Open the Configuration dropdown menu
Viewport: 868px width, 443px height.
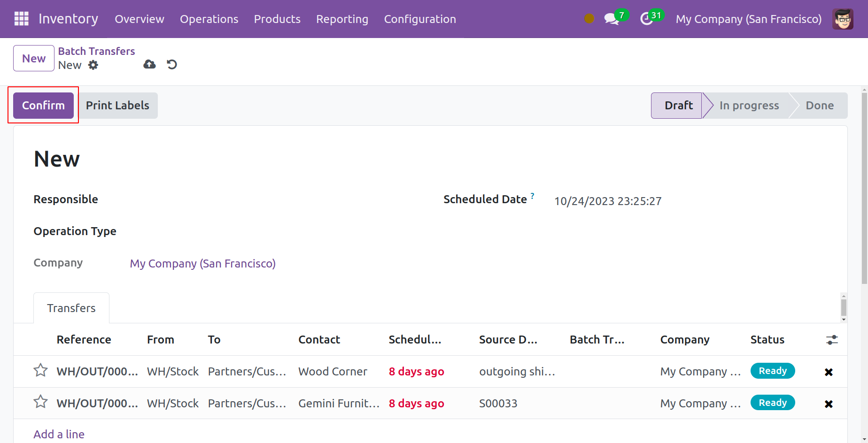pos(420,19)
